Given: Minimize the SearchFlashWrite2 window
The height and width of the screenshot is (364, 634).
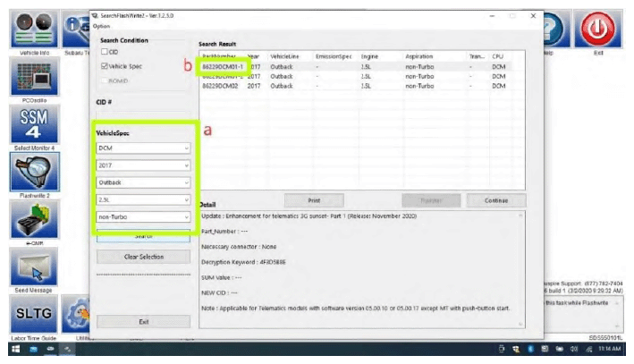Looking at the screenshot, I should tap(492, 16).
